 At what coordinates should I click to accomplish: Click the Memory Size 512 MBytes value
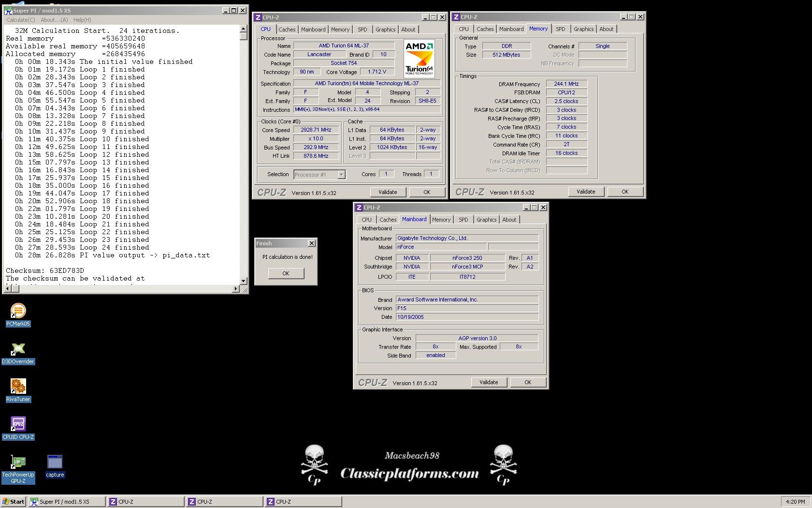pyautogui.click(x=507, y=55)
